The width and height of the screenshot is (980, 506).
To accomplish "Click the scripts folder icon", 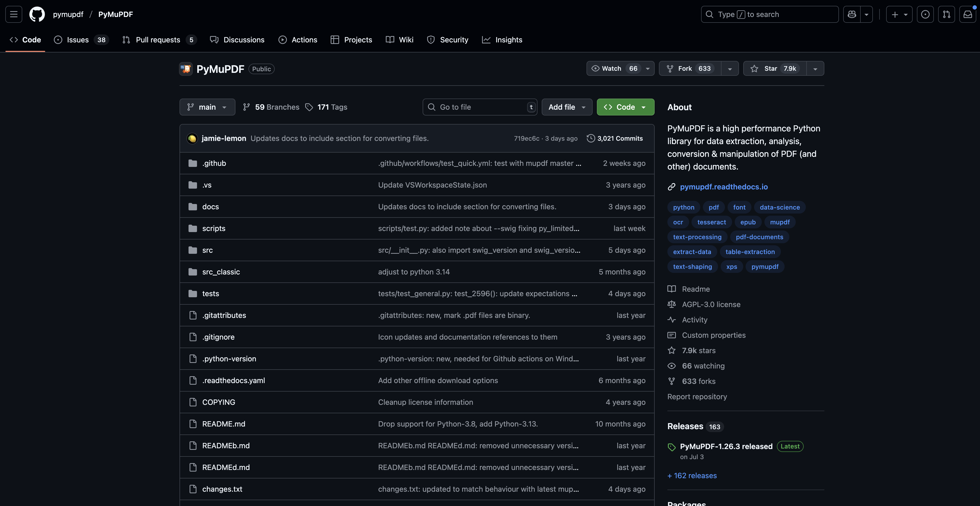I will tap(193, 228).
